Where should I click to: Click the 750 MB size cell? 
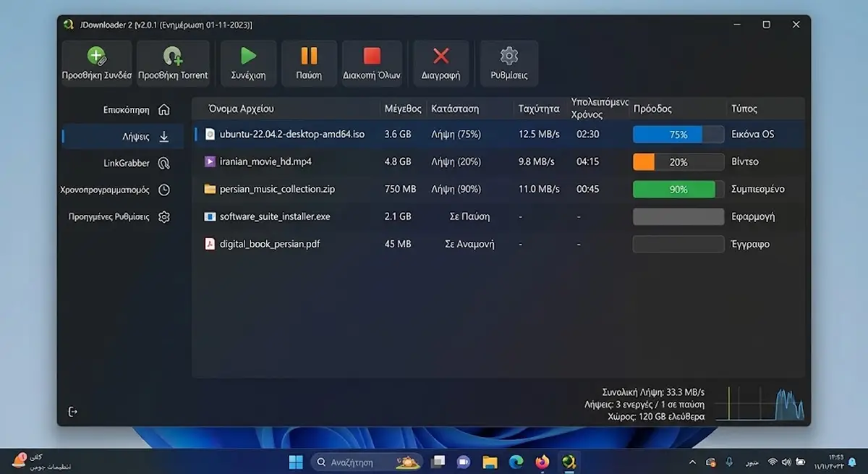pyautogui.click(x=400, y=189)
